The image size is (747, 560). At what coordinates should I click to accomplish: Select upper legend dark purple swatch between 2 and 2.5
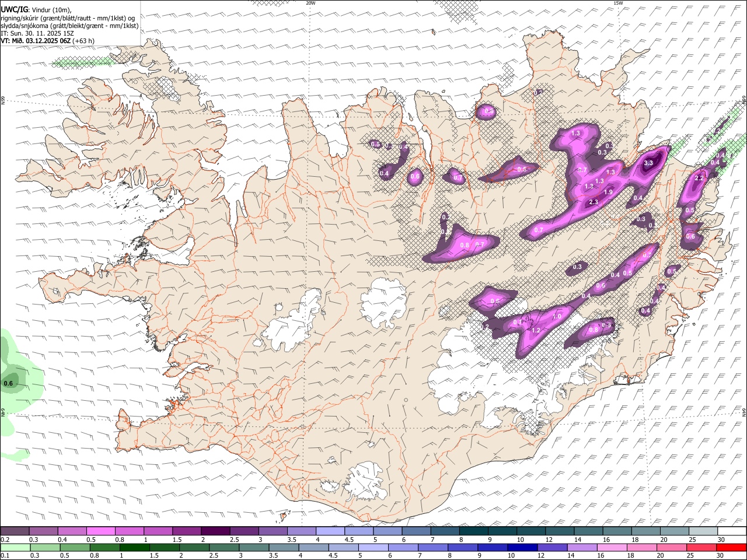(x=215, y=531)
